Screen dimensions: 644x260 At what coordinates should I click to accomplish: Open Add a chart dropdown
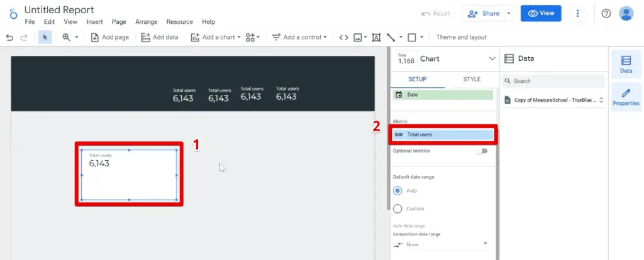[x=216, y=37]
